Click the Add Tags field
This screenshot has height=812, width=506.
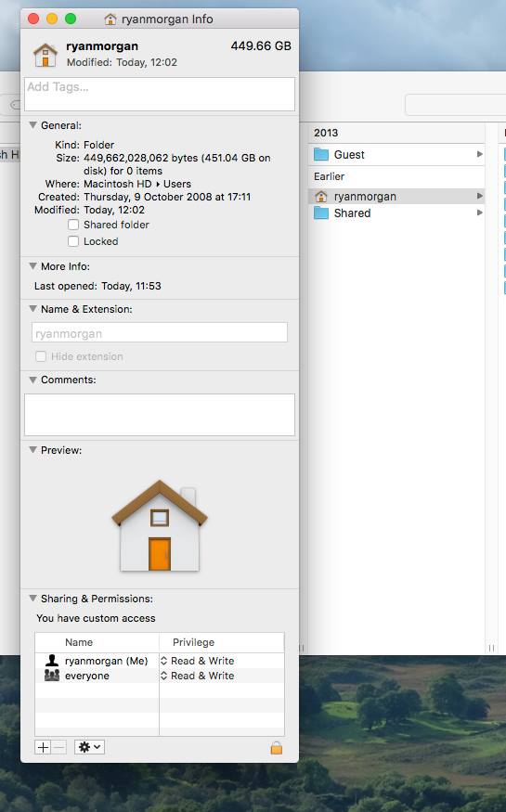(x=160, y=95)
